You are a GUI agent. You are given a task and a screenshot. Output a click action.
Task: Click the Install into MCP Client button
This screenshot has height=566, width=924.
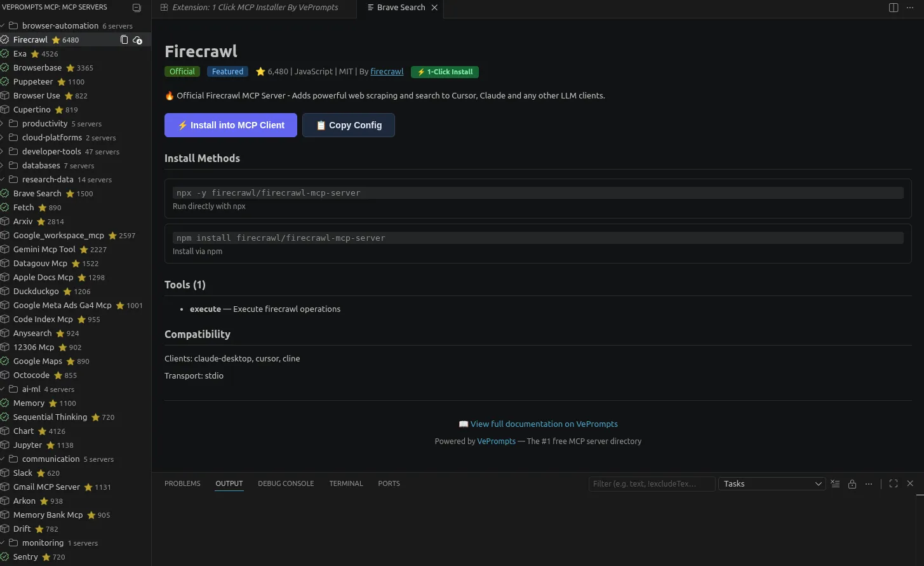click(231, 125)
